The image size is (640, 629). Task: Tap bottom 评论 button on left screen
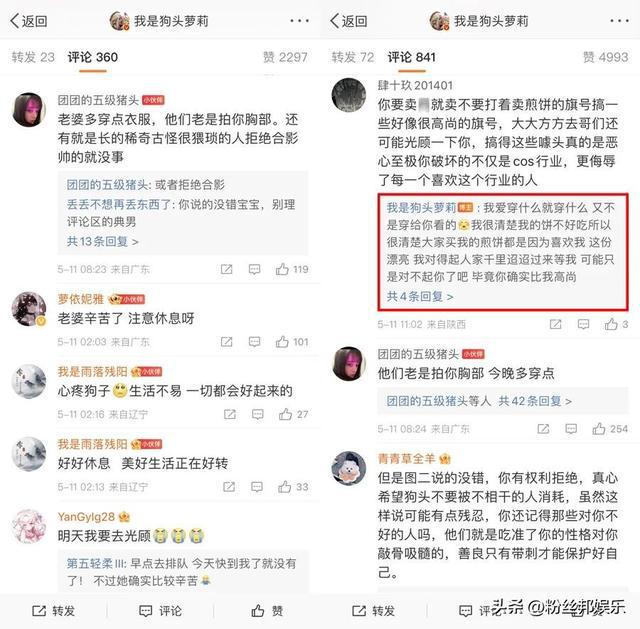(160, 611)
